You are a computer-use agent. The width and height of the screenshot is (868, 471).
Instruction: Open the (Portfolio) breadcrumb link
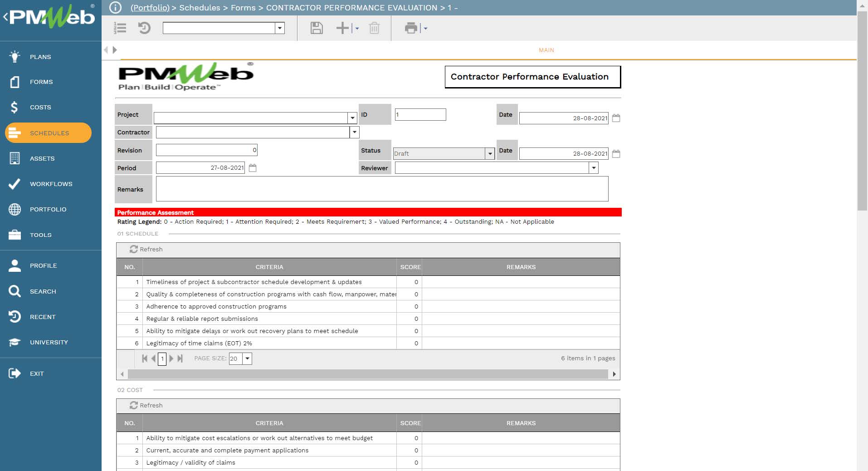150,8
